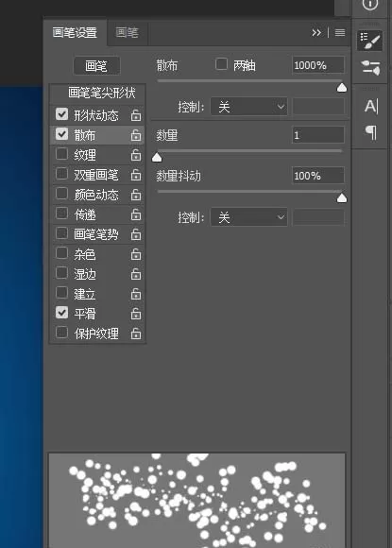
Task: Toggle lock icon for 保护纹理
Action: point(136,334)
